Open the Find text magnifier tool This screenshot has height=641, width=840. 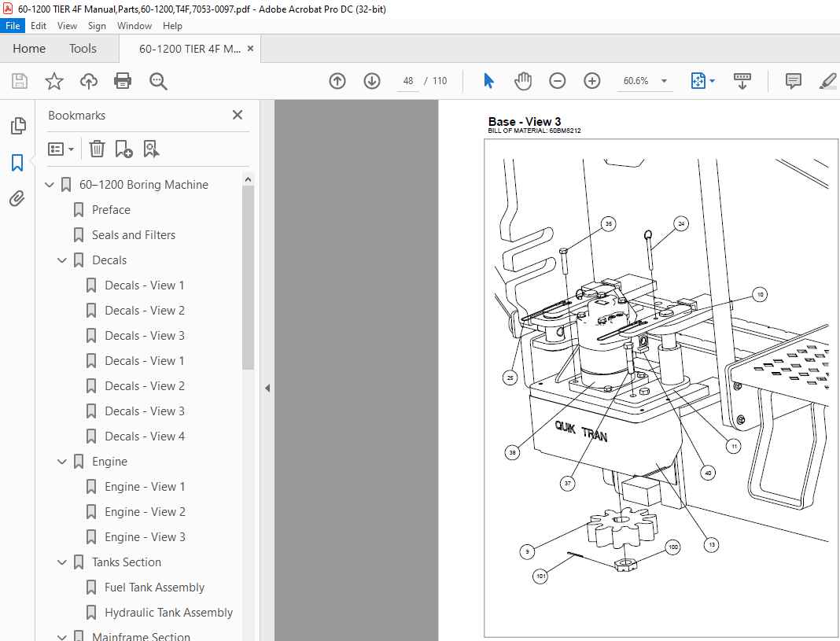point(158,81)
